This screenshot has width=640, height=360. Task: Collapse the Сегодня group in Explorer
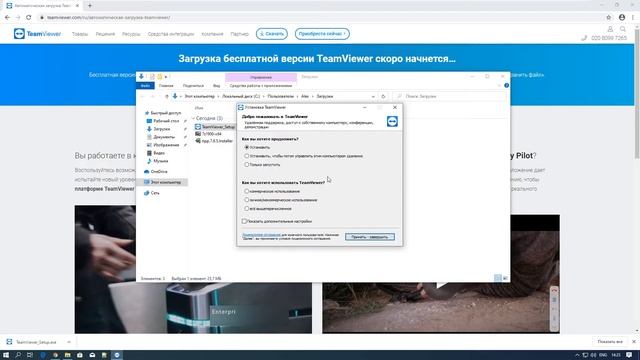pos(193,118)
